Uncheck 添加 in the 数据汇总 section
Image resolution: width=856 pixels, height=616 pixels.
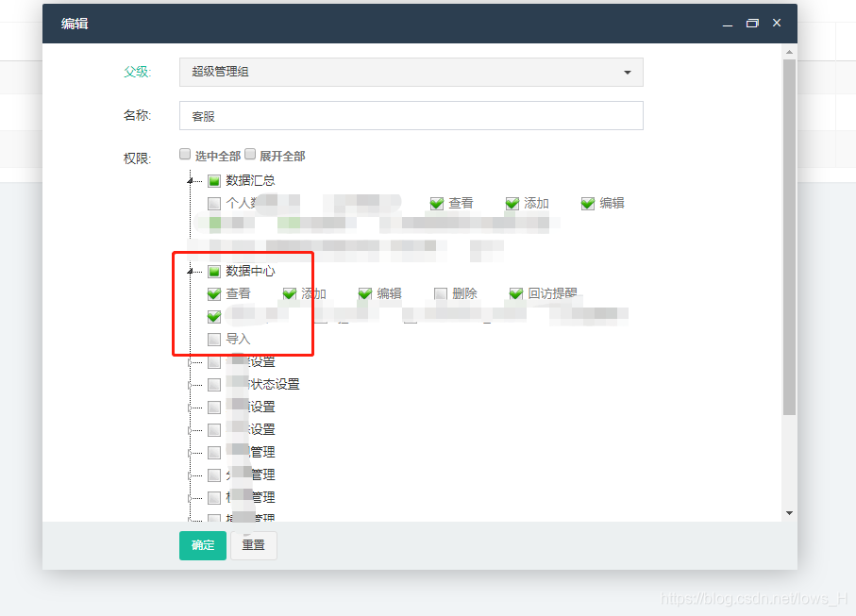tap(512, 204)
